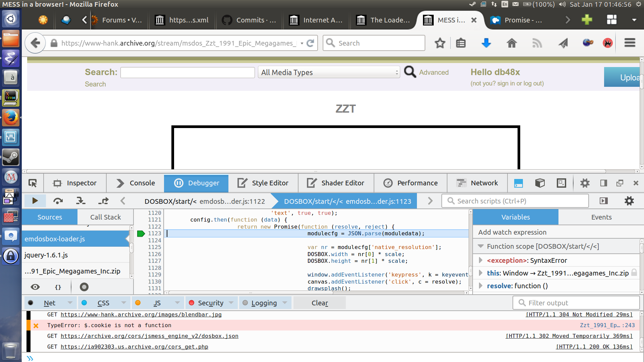Screen dimensions: 644x362
Task: Open the Performance tab
Action: click(x=411, y=183)
